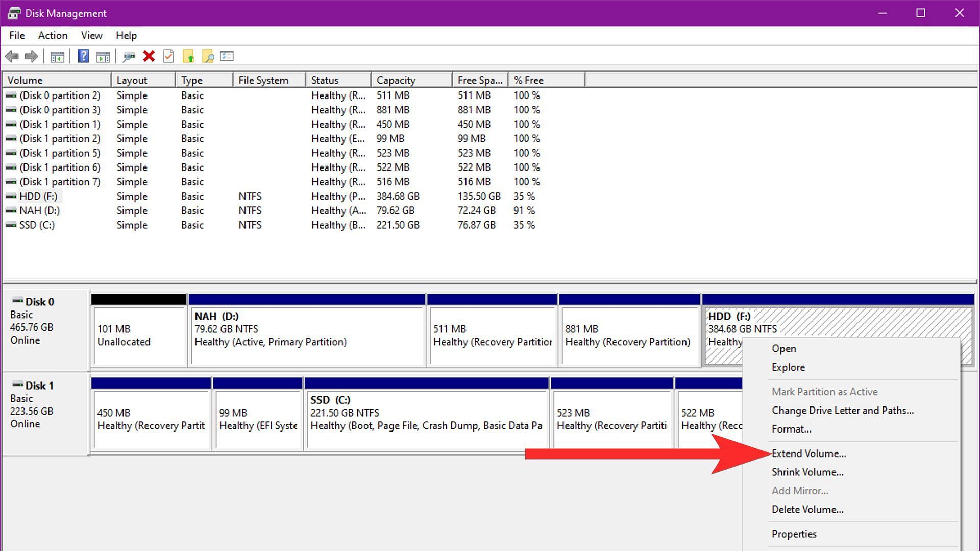Screen dimensions: 980x551
Task: Click the Disk 0 drive icon
Action: [x=18, y=301]
